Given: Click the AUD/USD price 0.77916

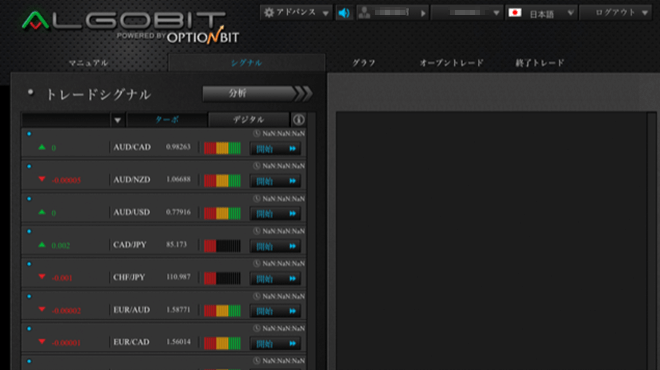Looking at the screenshot, I should click(178, 212).
